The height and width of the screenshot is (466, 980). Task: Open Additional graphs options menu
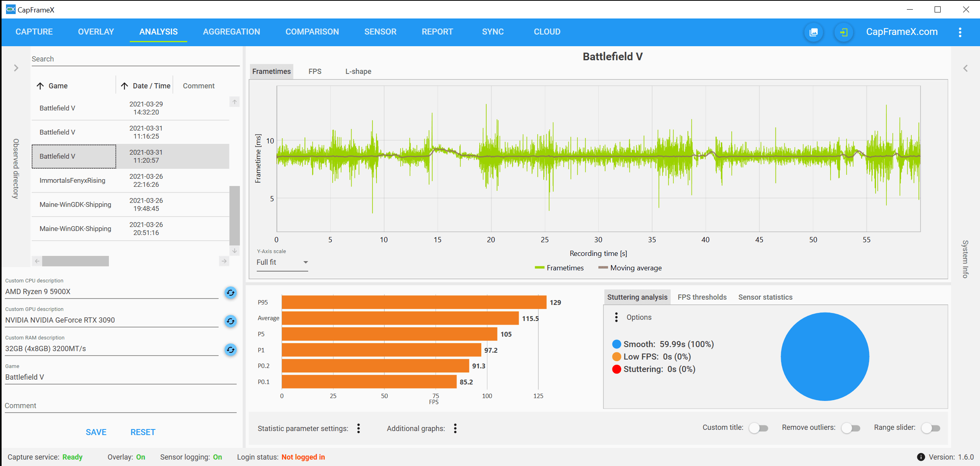coord(455,428)
